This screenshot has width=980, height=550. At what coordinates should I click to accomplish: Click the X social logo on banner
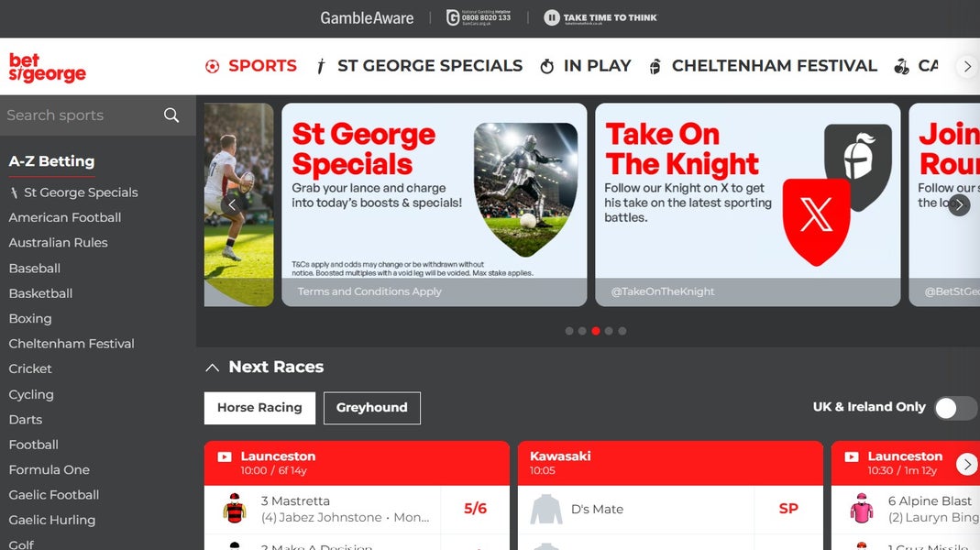816,221
